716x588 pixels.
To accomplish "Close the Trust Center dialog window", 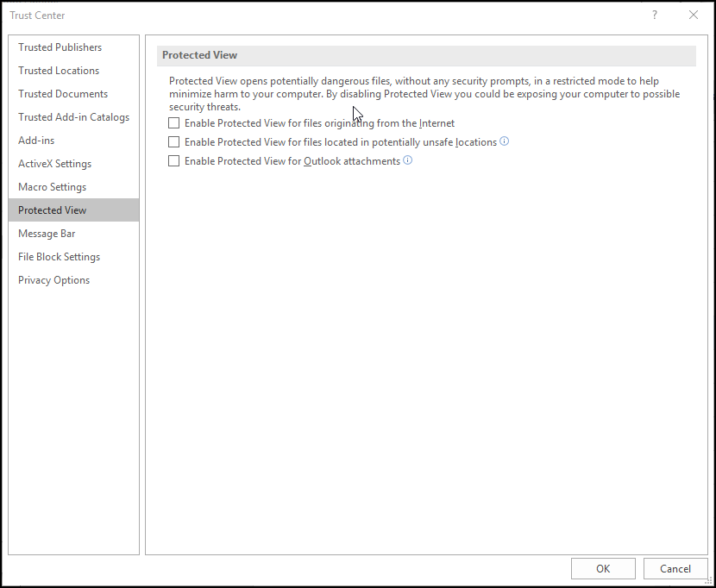I will [694, 16].
